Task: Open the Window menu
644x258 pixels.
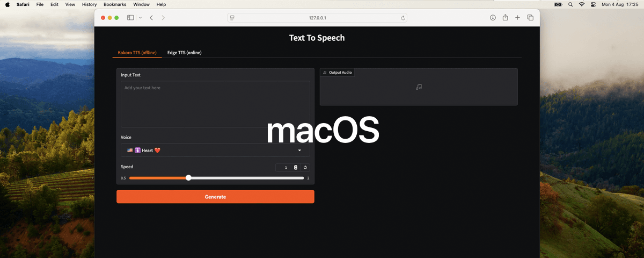Action: click(x=142, y=4)
